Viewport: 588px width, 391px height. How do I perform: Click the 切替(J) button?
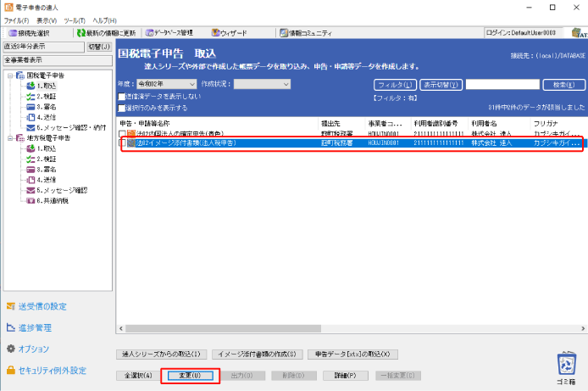click(99, 47)
